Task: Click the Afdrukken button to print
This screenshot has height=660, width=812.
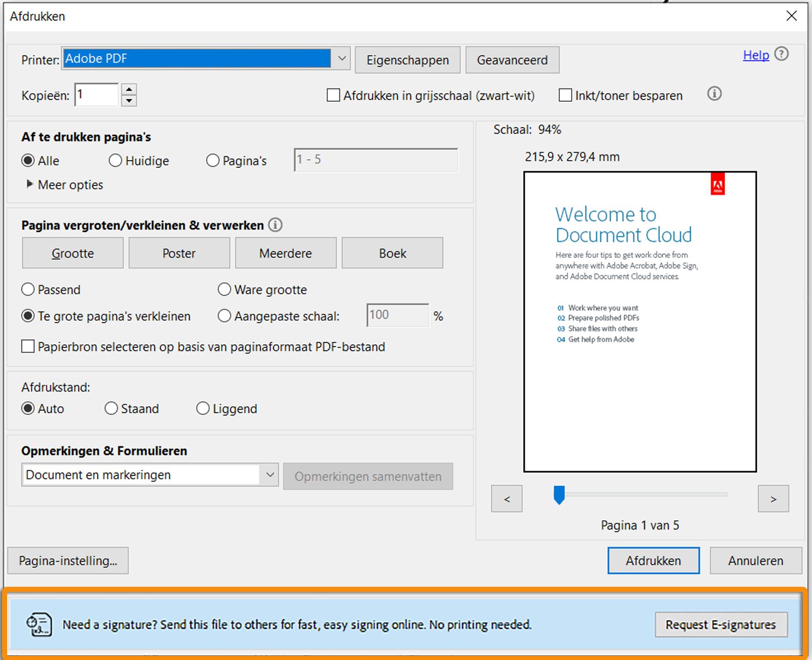Action: (653, 561)
